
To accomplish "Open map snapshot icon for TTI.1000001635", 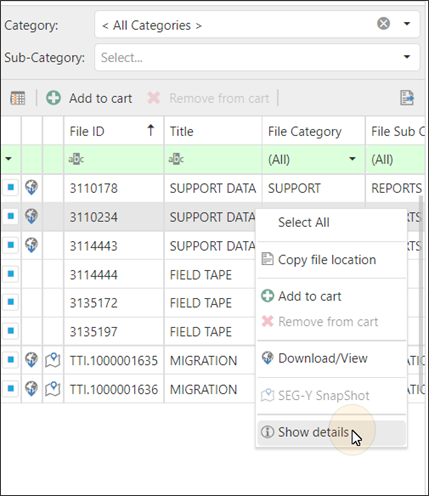I will tap(53, 360).
